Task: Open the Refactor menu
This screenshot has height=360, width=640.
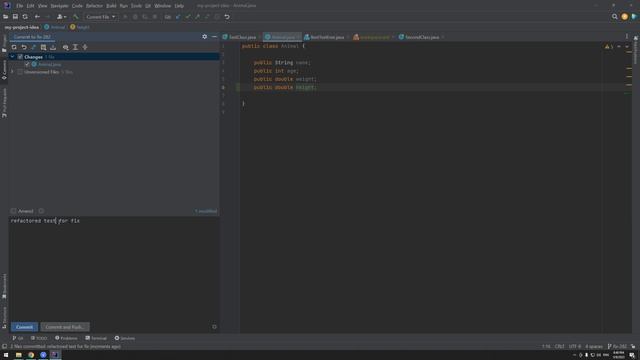Action: [94, 6]
